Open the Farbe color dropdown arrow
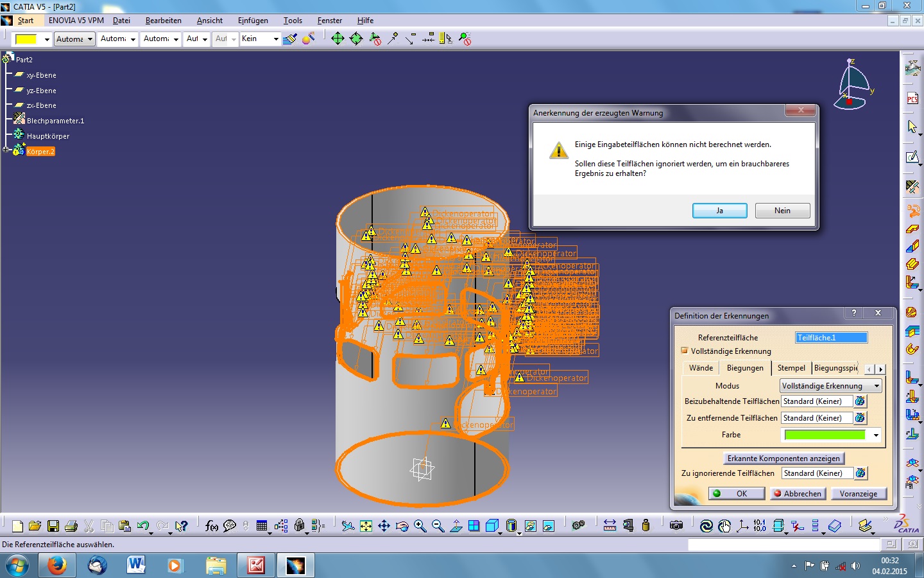 (876, 435)
